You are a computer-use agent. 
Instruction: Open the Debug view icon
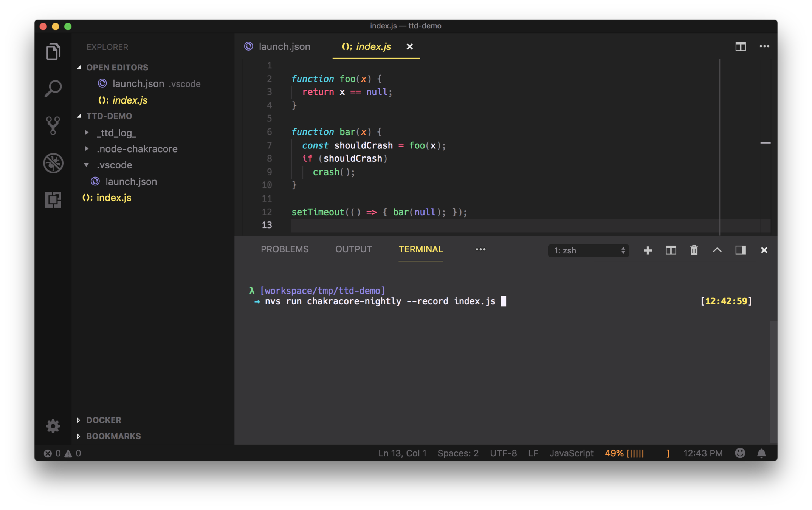coord(53,163)
